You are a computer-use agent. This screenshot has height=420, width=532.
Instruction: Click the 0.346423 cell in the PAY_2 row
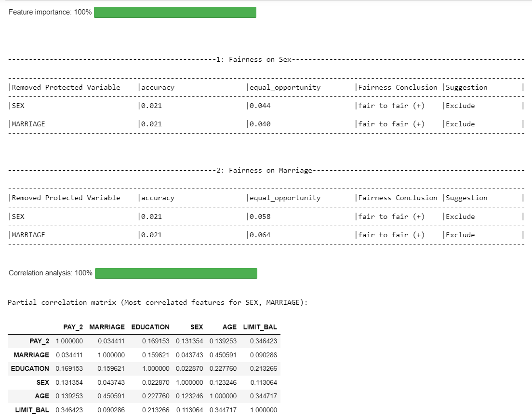[263, 341]
